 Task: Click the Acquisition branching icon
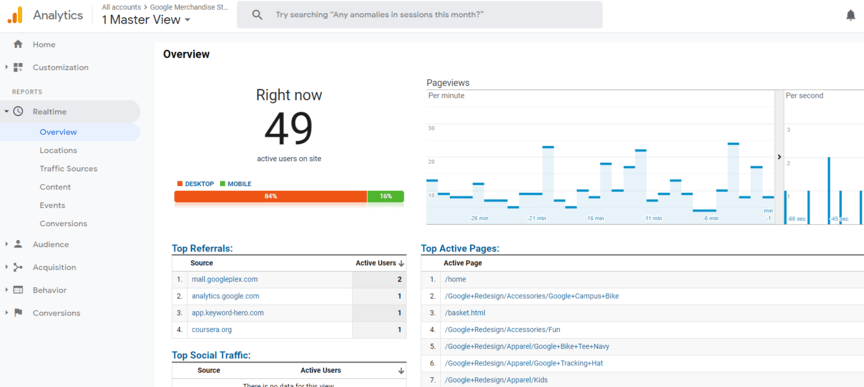tap(18, 267)
